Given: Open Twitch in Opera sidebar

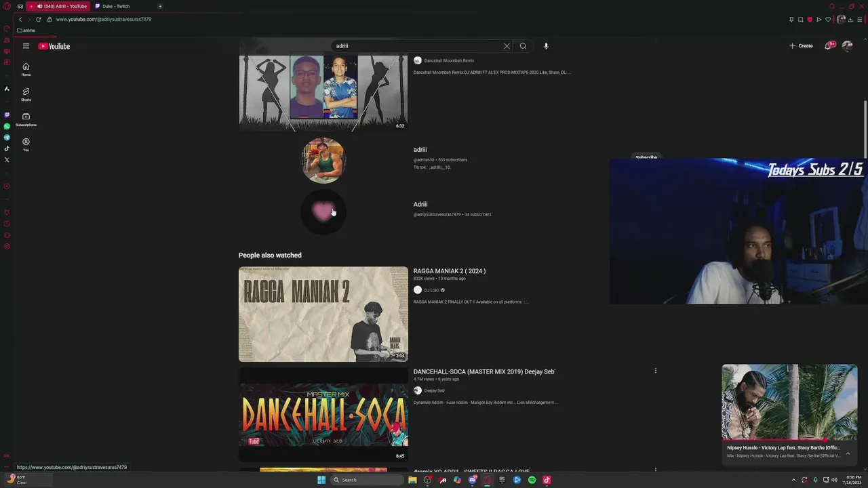Looking at the screenshot, I should coord(7,115).
